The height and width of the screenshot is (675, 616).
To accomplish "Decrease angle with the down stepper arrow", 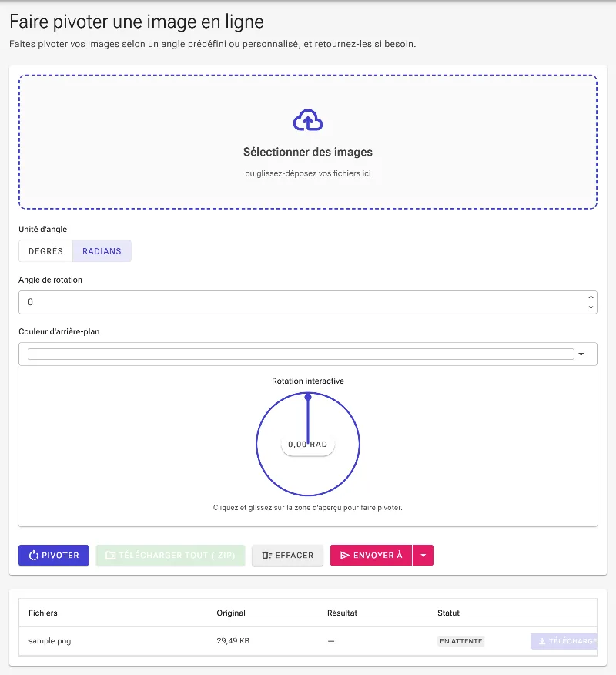I will 591,307.
